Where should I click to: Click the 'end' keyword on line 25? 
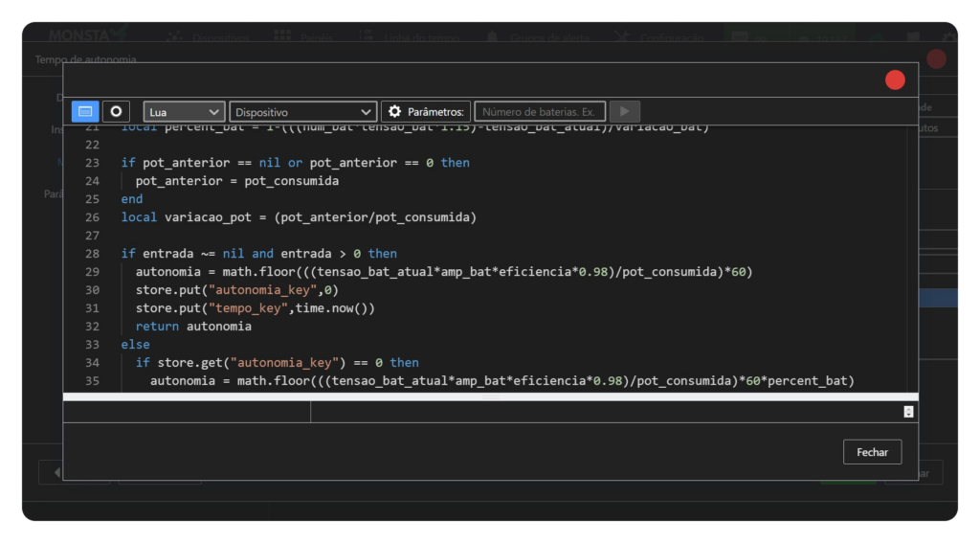click(132, 199)
